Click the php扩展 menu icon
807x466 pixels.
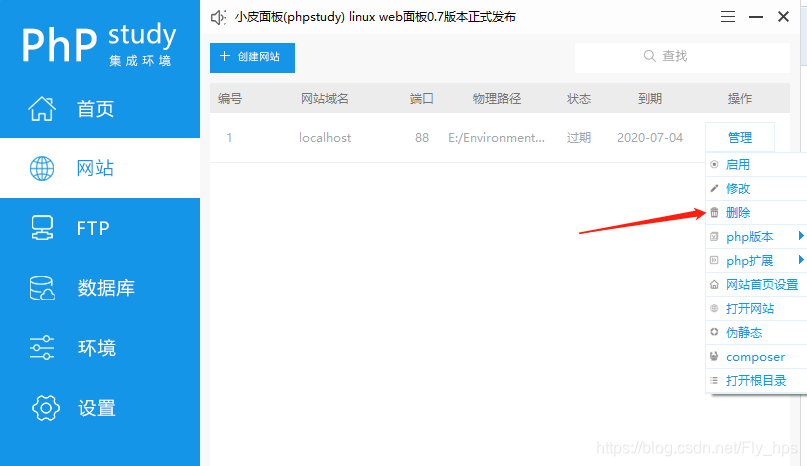(714, 261)
